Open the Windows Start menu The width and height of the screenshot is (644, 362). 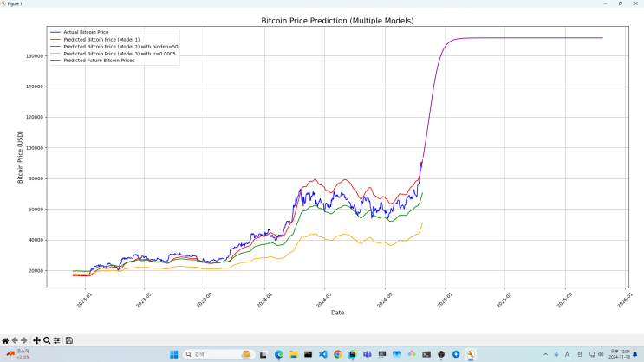click(173, 354)
